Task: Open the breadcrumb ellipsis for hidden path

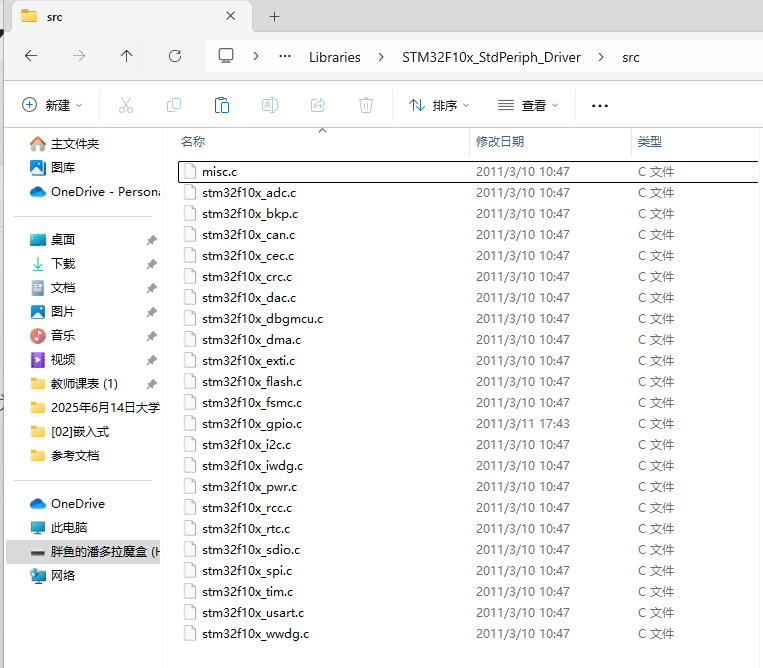Action: click(285, 56)
